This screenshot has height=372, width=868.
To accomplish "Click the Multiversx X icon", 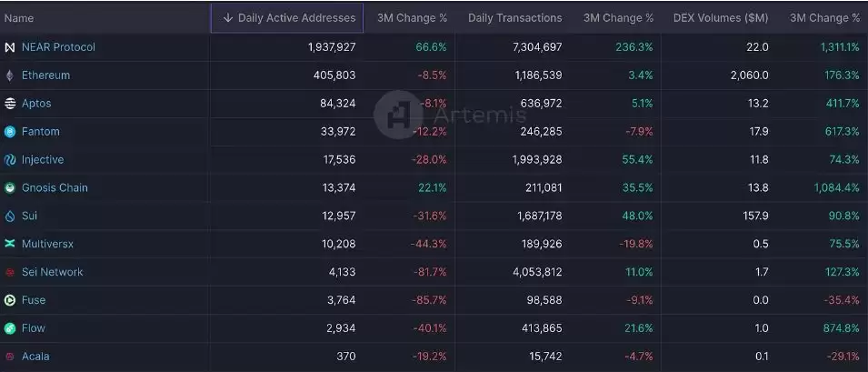I will point(10,245).
